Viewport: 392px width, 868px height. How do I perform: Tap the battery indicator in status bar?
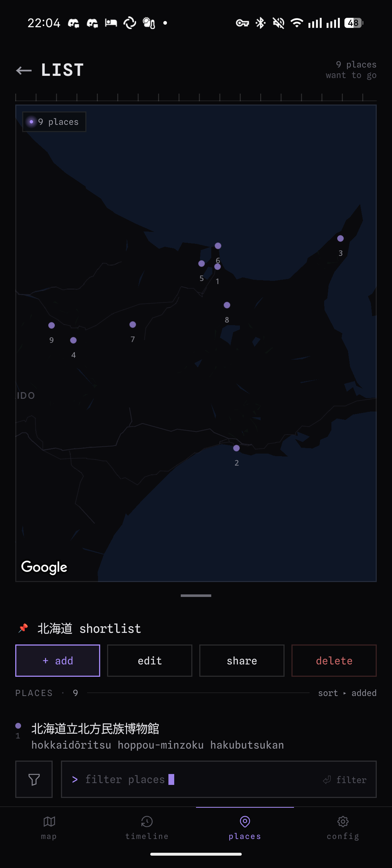tap(354, 23)
